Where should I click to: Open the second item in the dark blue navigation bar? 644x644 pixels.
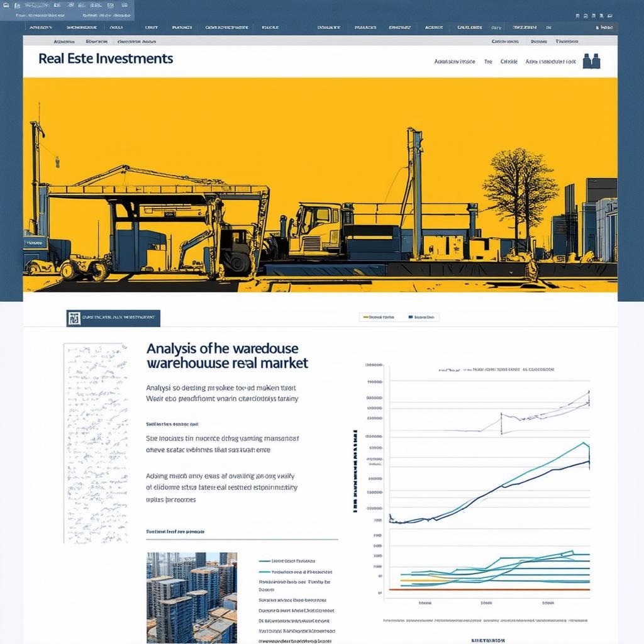tap(82, 28)
